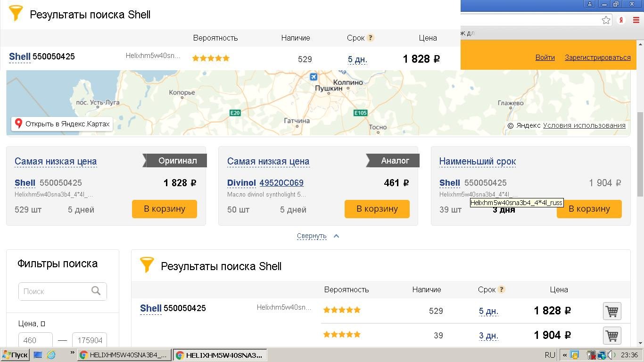Click Самая низкая цена heading in Аналог card
The width and height of the screenshot is (644, 362).
pyautogui.click(x=268, y=161)
